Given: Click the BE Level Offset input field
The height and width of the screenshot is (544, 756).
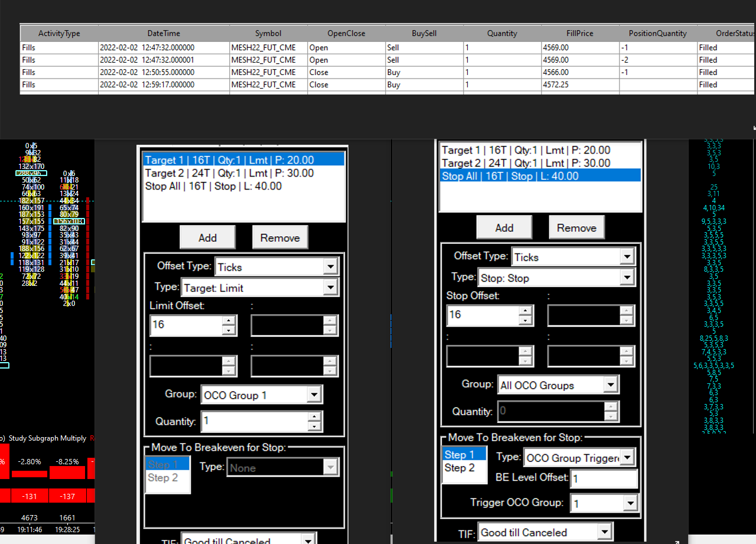Looking at the screenshot, I should (605, 479).
